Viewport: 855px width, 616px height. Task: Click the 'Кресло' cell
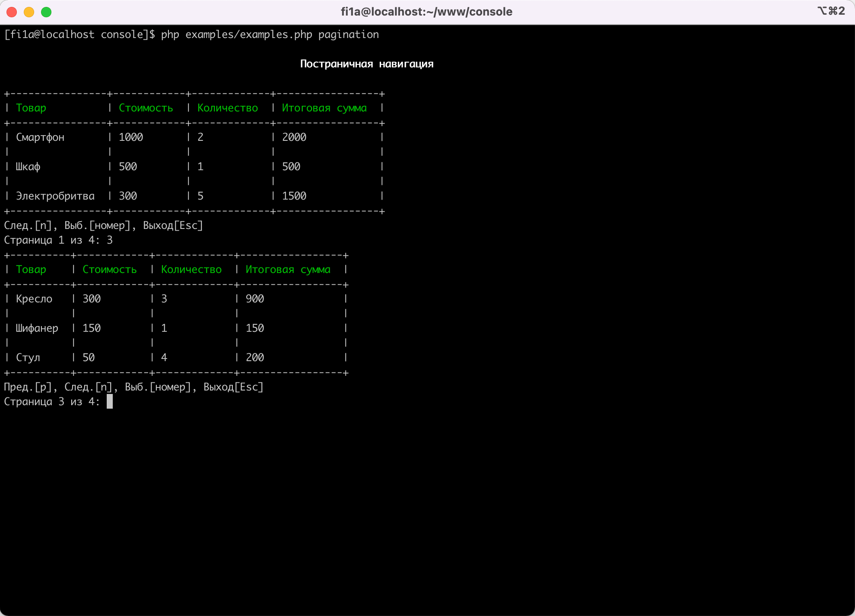(x=34, y=299)
